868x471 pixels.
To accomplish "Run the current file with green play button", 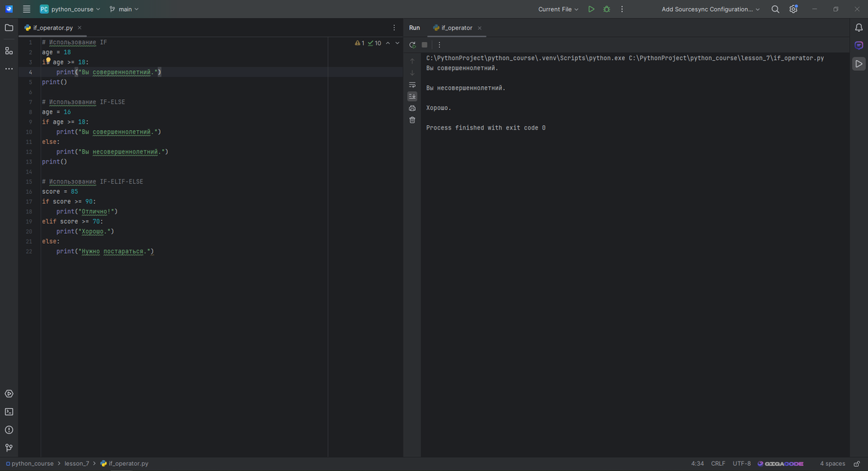I will [x=591, y=9].
